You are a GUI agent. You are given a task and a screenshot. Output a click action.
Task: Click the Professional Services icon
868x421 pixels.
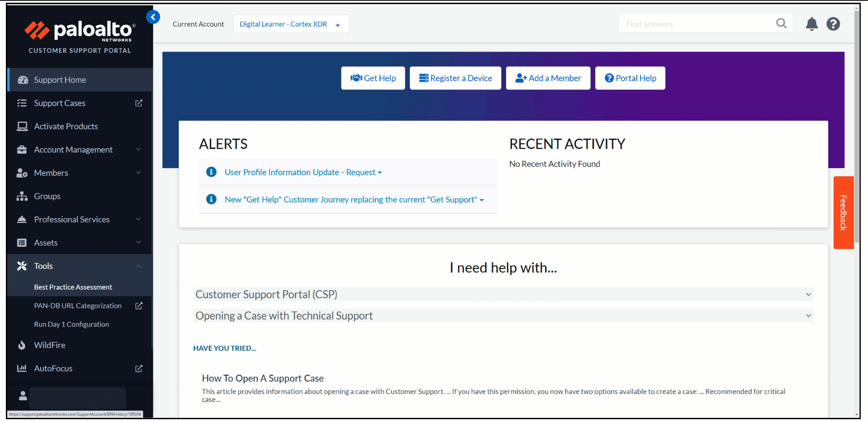pos(22,220)
